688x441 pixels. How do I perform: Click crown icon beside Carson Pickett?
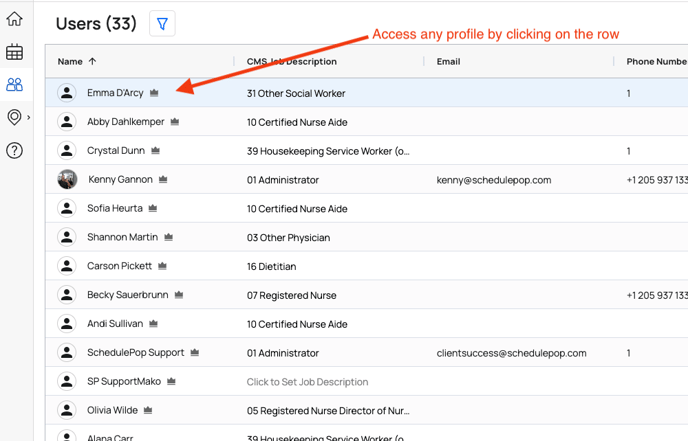162,266
